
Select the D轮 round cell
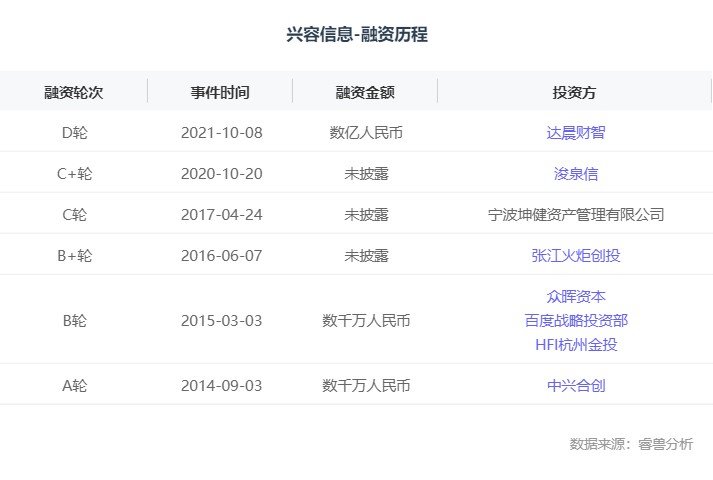(75, 133)
